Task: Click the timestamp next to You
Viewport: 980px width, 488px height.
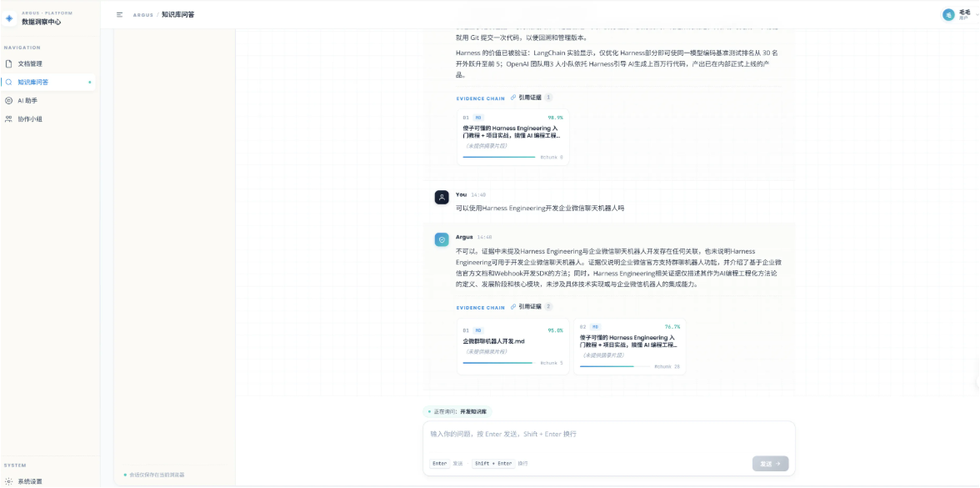Action: click(x=478, y=195)
